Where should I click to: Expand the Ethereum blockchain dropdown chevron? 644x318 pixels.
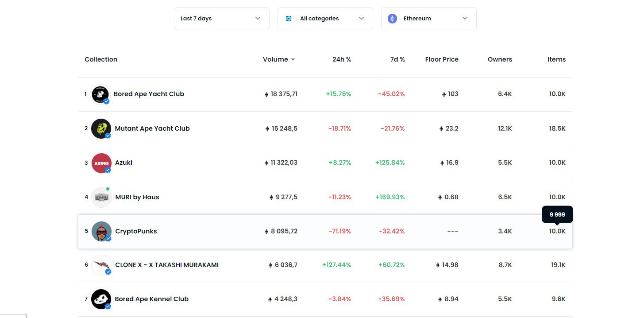pos(465,19)
